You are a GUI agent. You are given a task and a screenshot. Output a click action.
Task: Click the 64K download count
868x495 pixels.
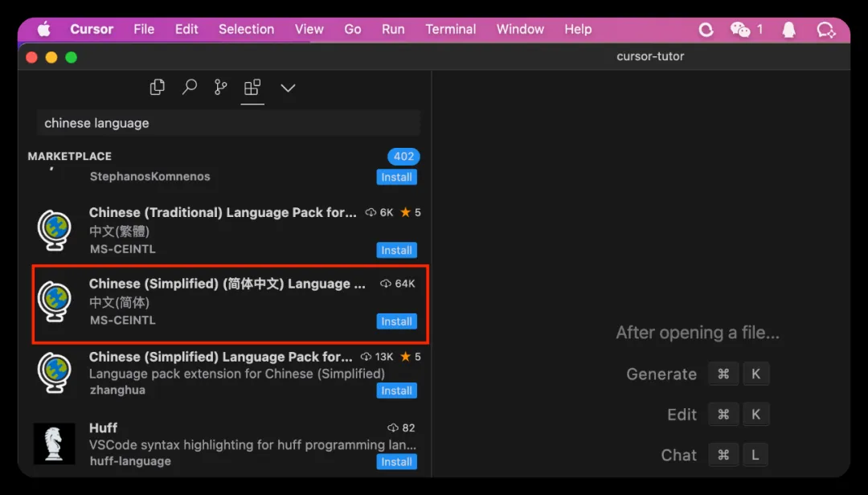point(398,284)
